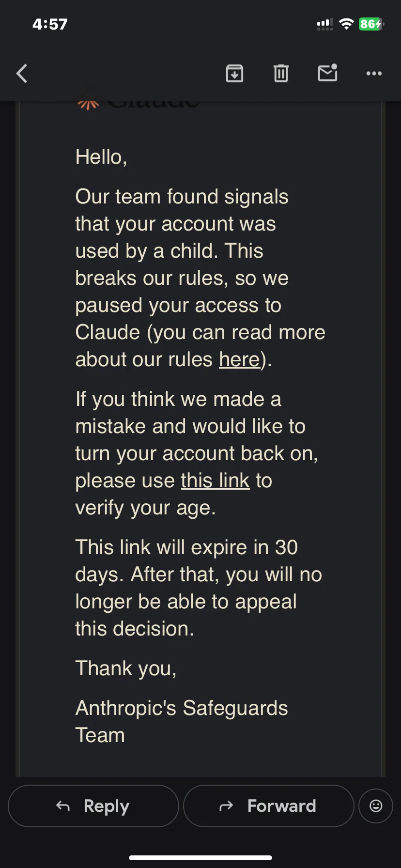Tap the Wi-Fi status icon
401x868 pixels.
(346, 24)
